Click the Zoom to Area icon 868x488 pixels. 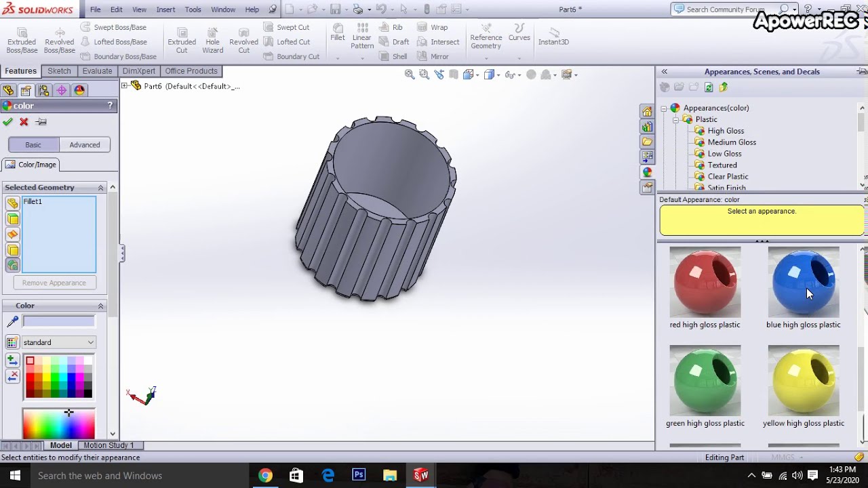424,75
